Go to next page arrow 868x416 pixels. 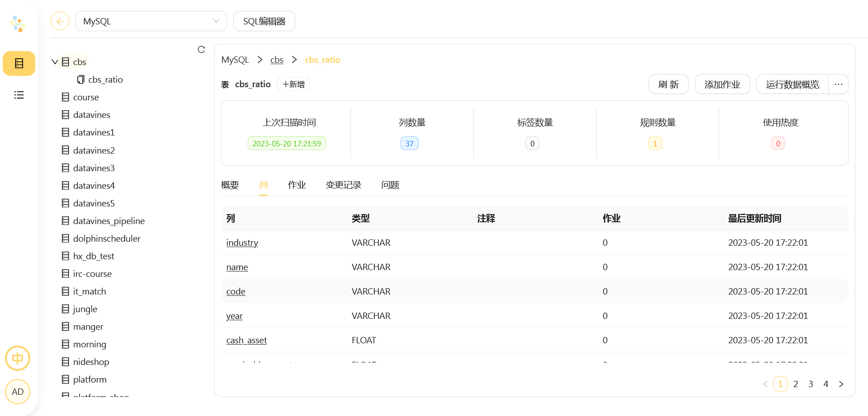(x=841, y=384)
